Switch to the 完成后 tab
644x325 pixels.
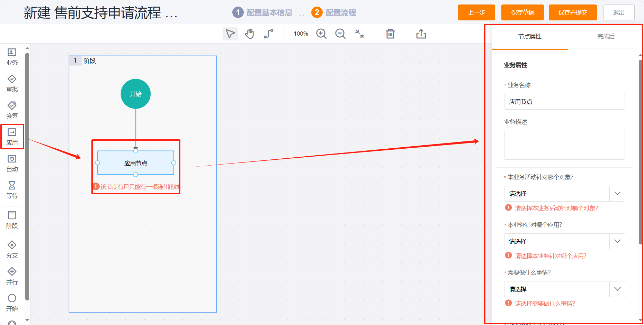pos(606,36)
